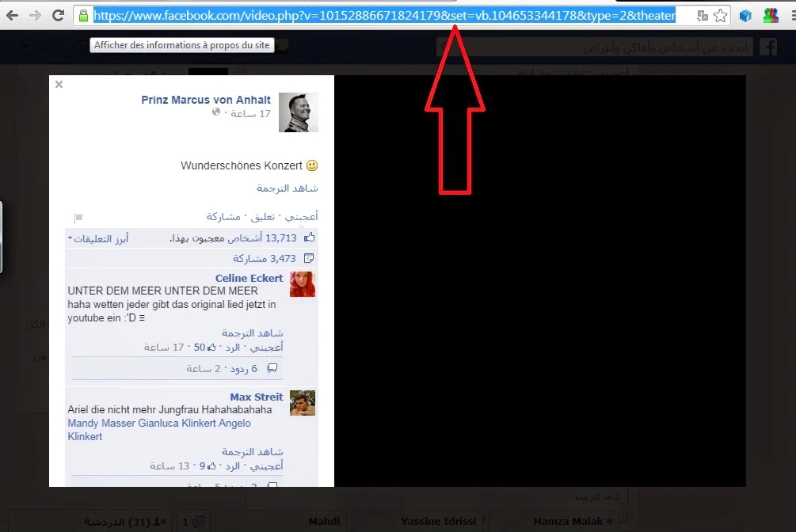The height and width of the screenshot is (532, 796).
Task: Click the black video player area
Action: [540, 281]
